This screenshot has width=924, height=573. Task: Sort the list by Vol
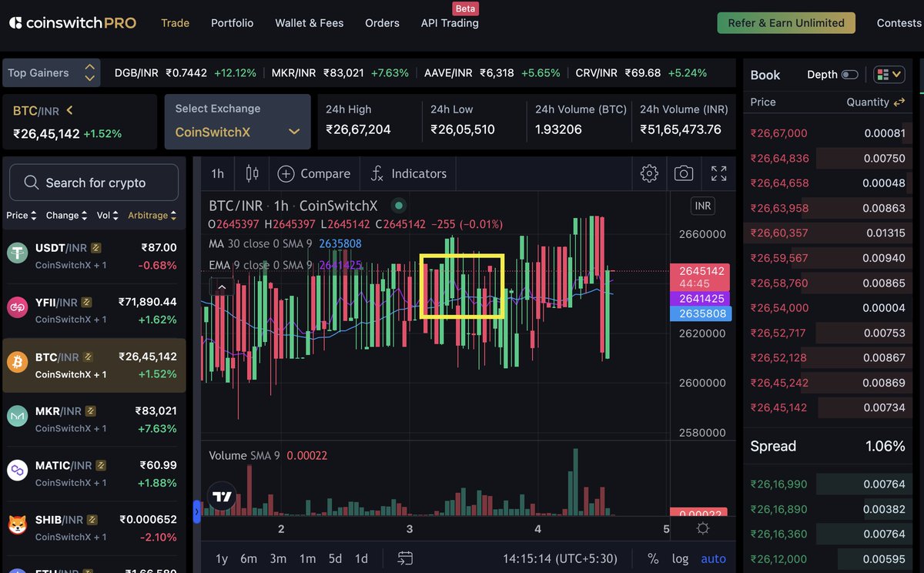108,216
